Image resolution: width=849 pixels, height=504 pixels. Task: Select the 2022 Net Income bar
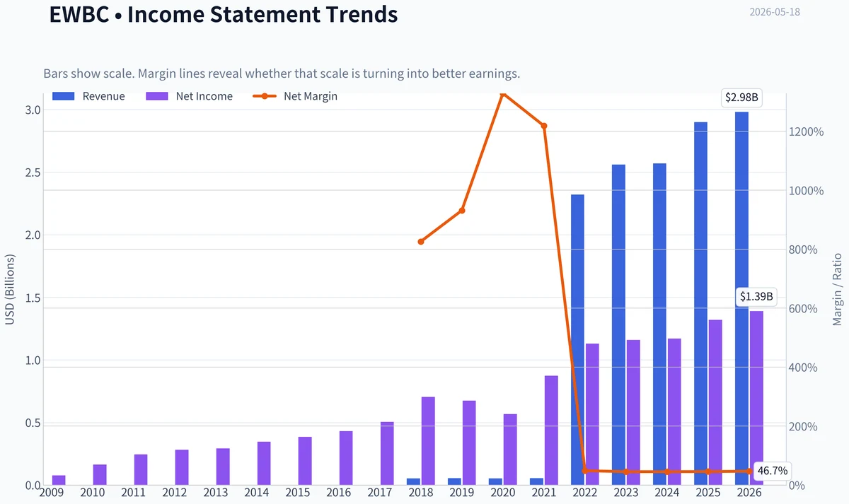coord(592,415)
